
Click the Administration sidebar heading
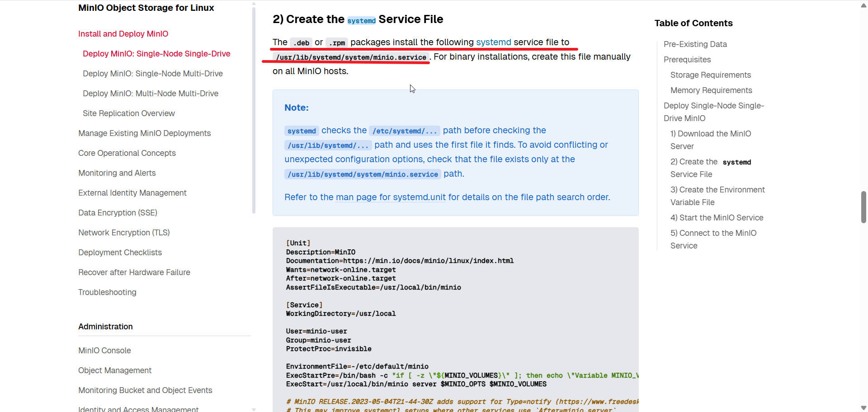[x=105, y=327]
